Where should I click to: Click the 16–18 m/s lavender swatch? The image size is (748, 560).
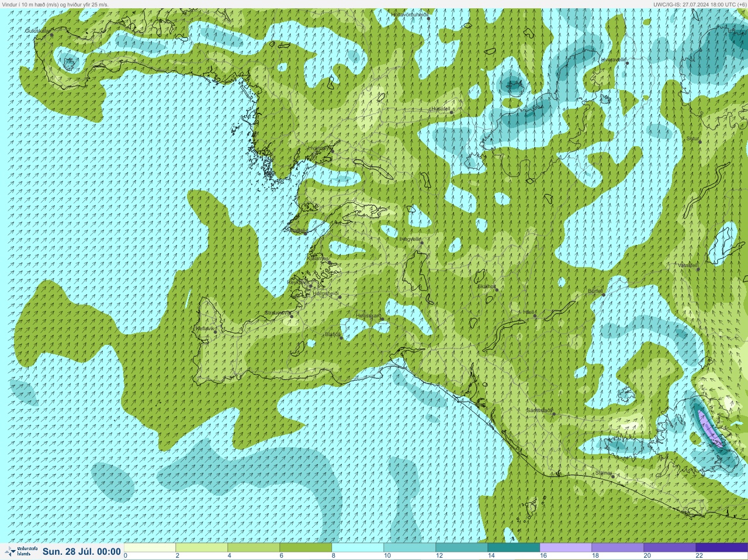566,548
